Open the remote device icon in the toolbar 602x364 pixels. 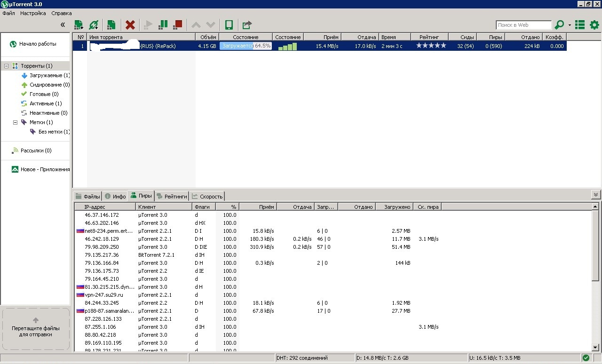coord(229,25)
